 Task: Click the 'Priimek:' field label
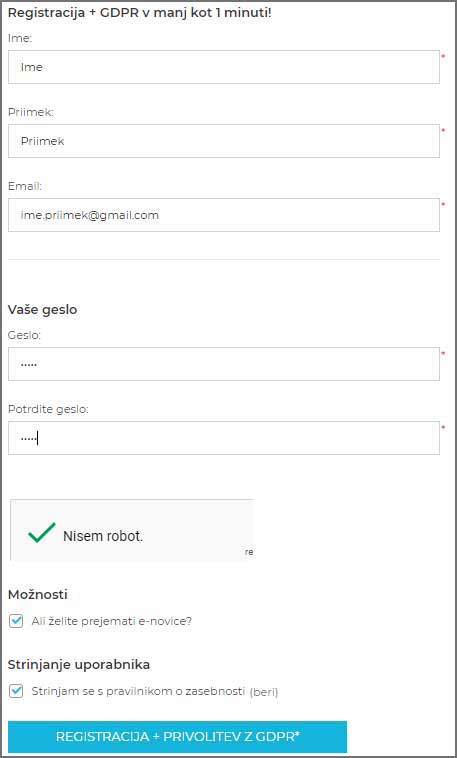click(31, 112)
